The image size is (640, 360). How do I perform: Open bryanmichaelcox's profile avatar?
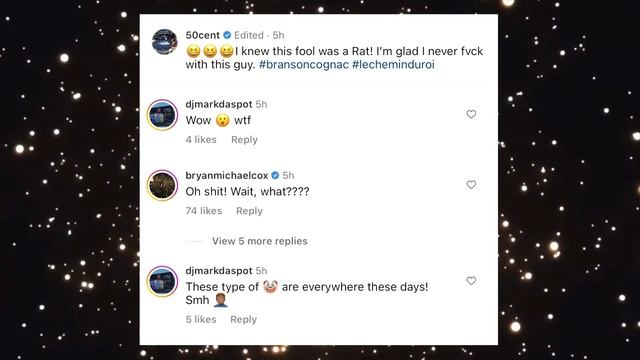(x=162, y=185)
